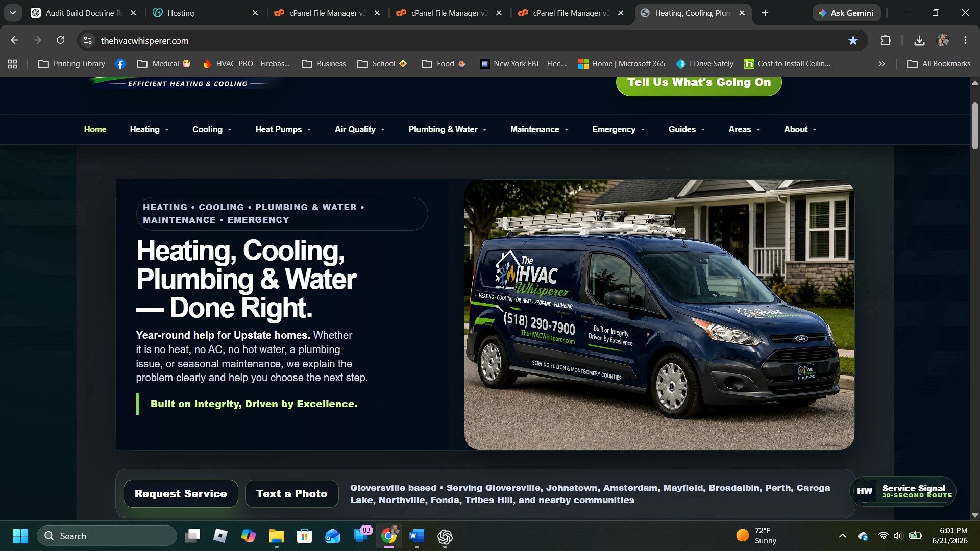The image size is (980, 551).
Task: Open the Areas menu
Action: click(x=744, y=129)
